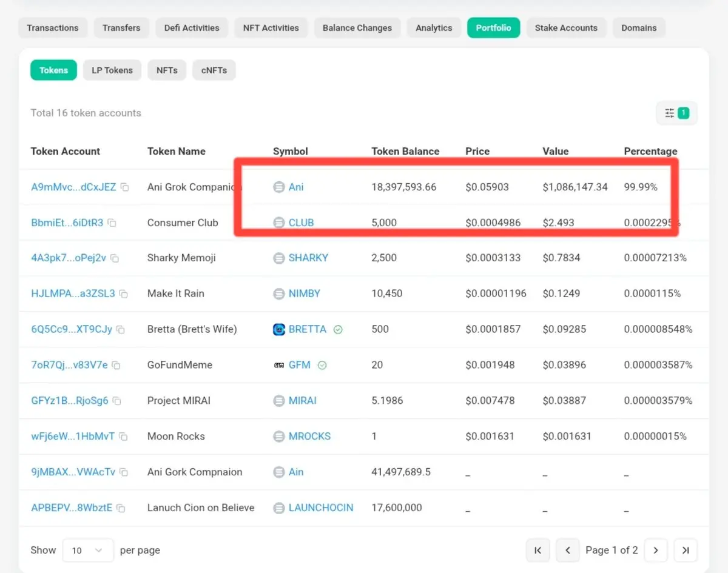The width and height of the screenshot is (728, 573).
Task: Click the GFM token logo icon
Action: coord(279,365)
